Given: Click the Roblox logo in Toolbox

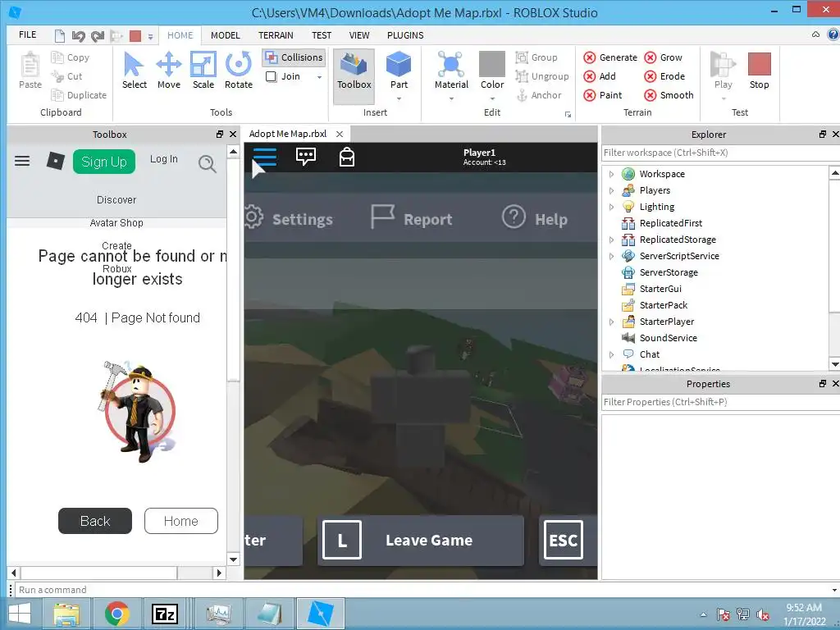Looking at the screenshot, I should 56,161.
